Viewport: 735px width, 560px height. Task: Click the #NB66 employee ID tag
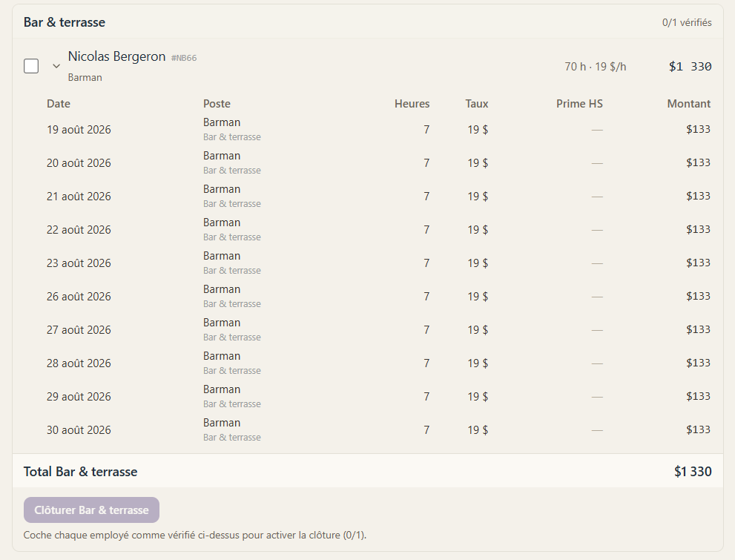184,58
